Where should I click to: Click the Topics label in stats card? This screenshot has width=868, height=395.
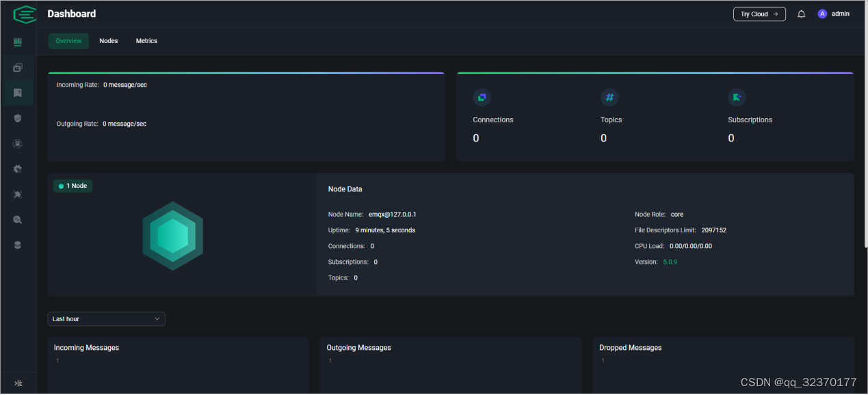(x=611, y=120)
